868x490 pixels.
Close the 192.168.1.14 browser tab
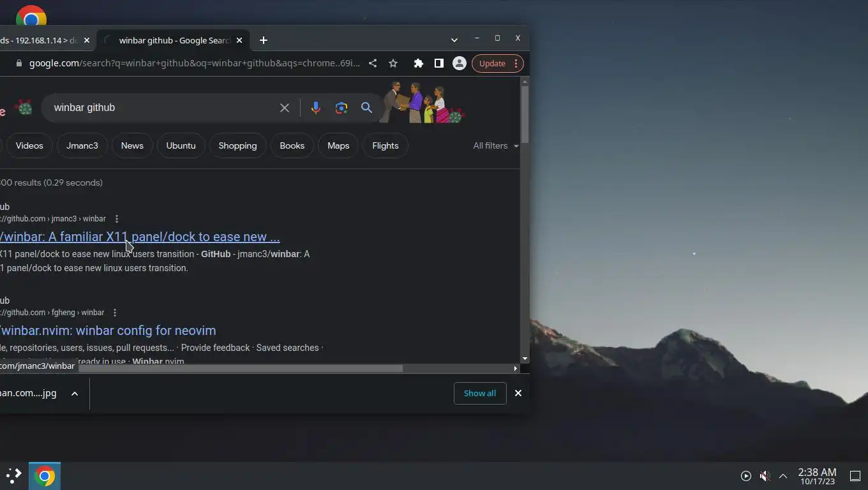tap(87, 40)
